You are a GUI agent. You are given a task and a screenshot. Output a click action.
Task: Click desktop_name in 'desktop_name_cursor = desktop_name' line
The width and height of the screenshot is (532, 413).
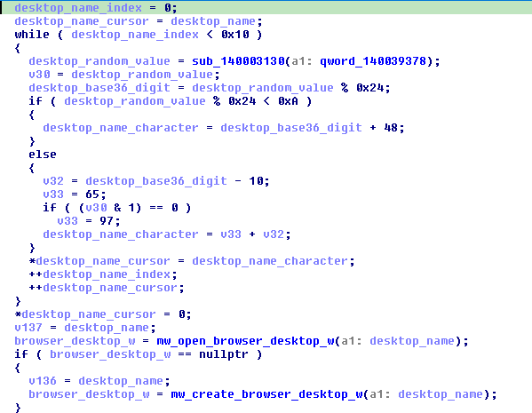click(x=213, y=21)
